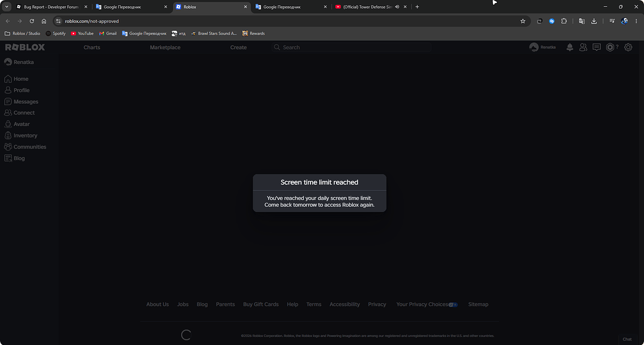
Task: Open the Chrome profile avatar
Action: point(624,21)
